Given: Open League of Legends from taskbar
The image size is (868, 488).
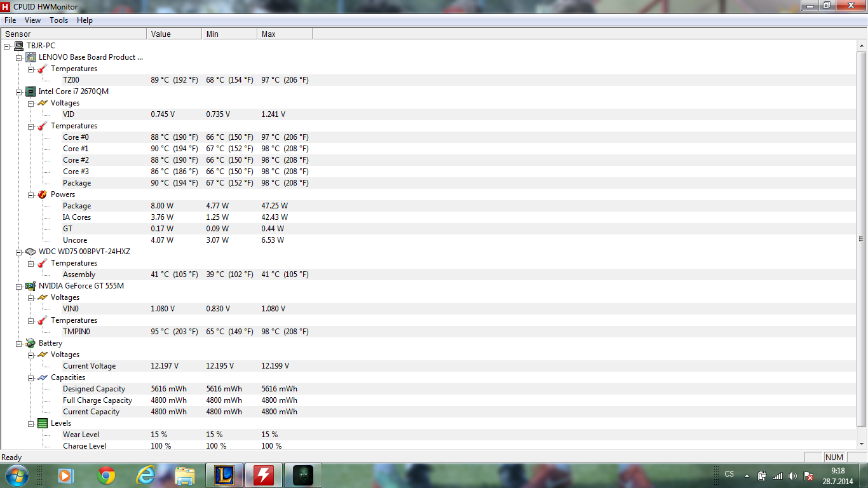Looking at the screenshot, I should (224, 475).
